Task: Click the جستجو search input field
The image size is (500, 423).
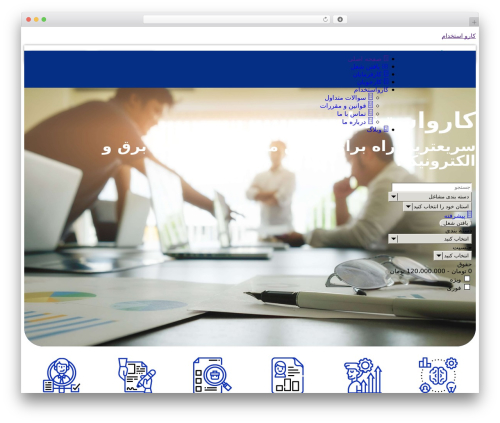Action: tap(432, 187)
